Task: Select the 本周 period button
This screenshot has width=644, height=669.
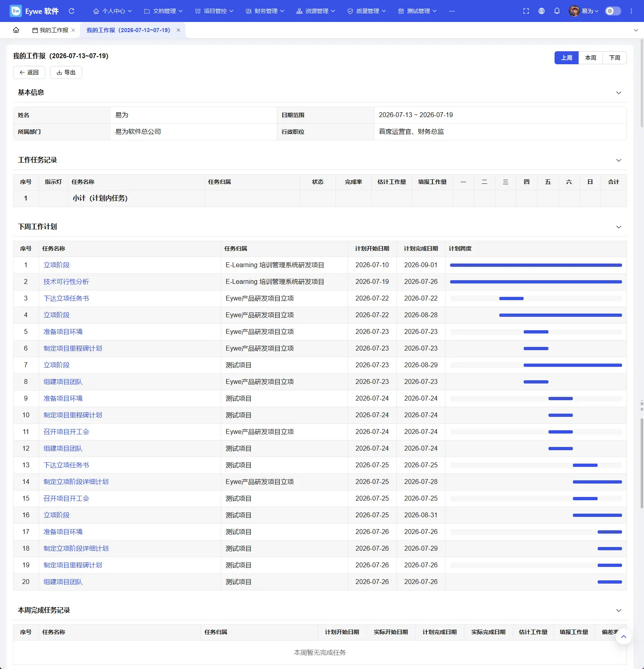Action: coord(591,58)
